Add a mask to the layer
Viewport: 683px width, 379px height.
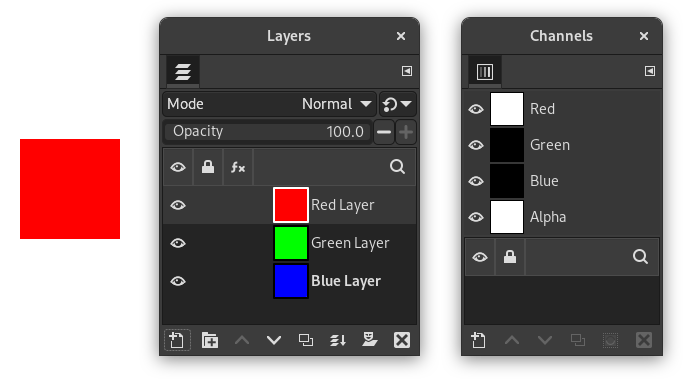370,339
